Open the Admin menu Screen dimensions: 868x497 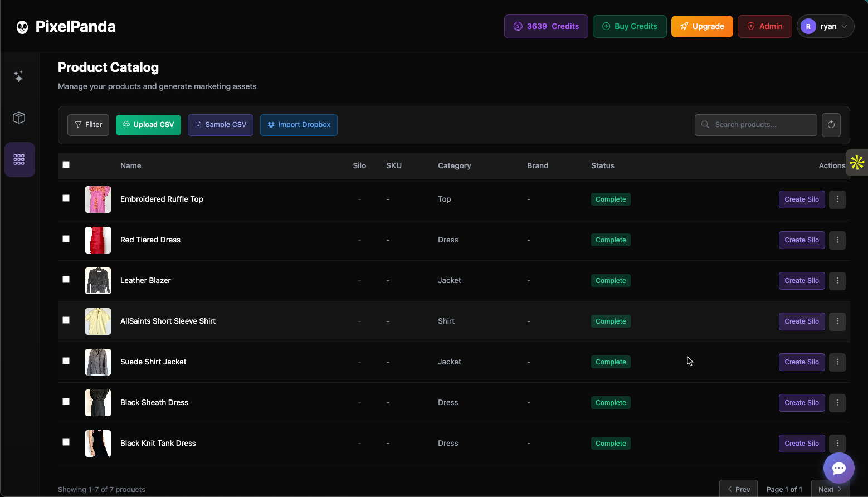coord(764,26)
